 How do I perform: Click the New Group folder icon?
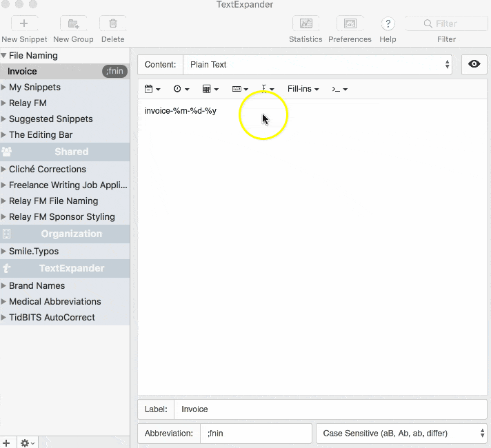pos(73,23)
